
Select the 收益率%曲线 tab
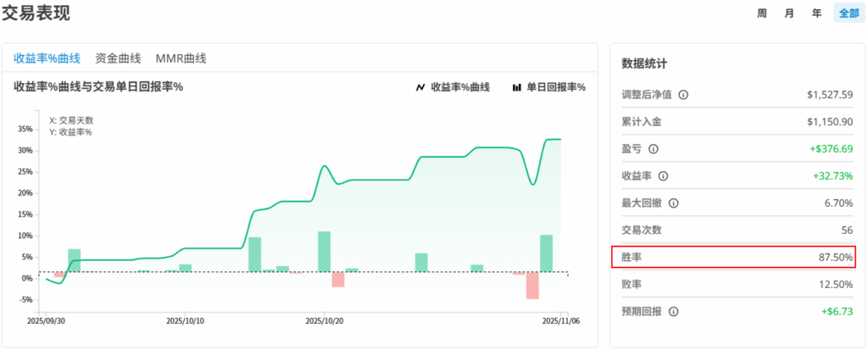point(47,58)
